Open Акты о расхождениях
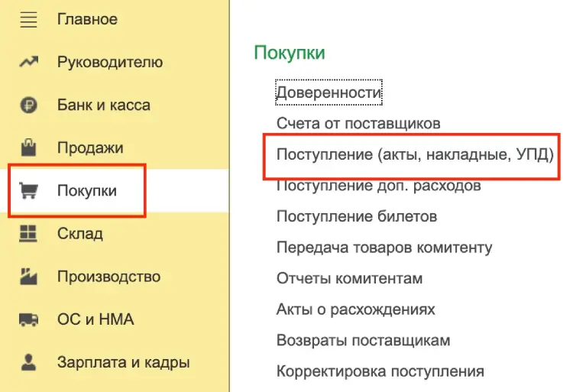 tap(355, 309)
